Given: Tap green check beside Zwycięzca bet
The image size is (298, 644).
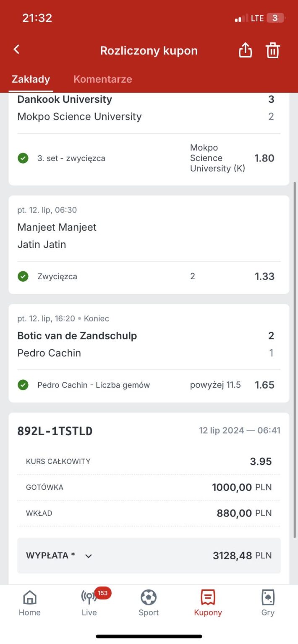Looking at the screenshot, I should click(23, 276).
